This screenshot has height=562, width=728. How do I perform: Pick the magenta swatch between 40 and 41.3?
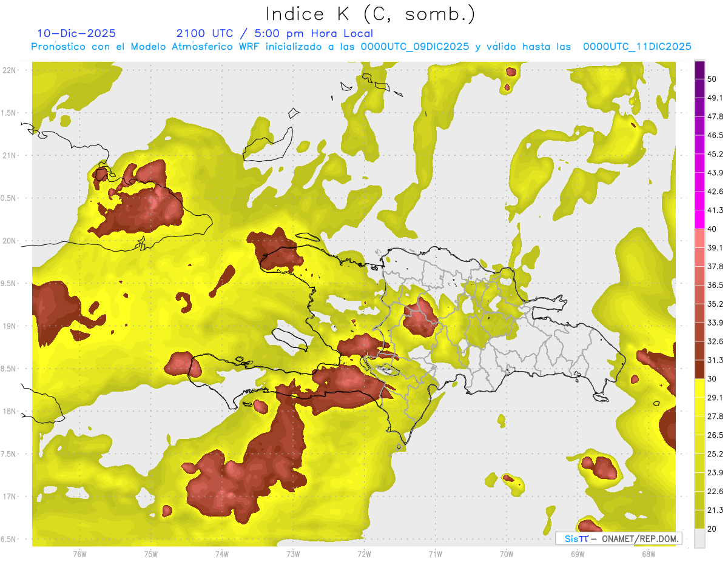699,220
